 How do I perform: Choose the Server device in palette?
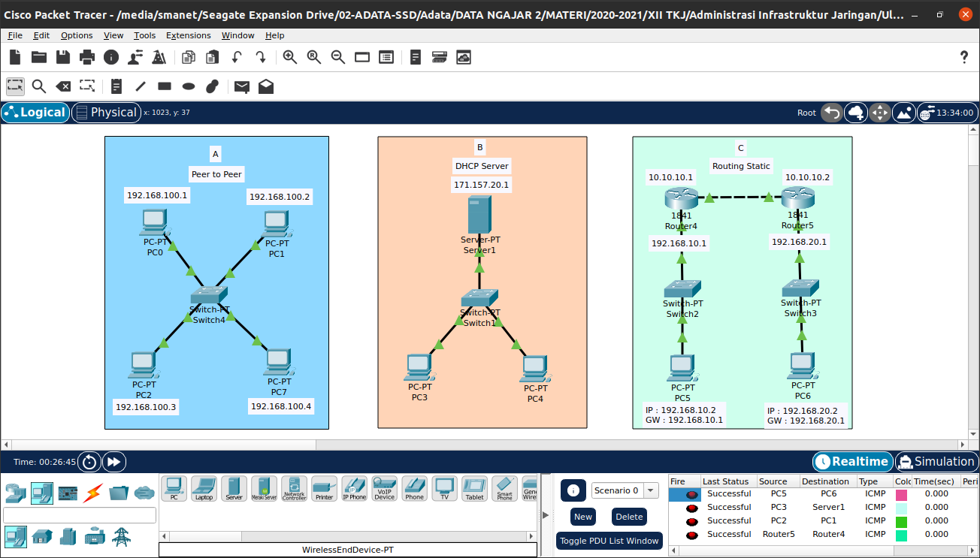[x=234, y=489]
